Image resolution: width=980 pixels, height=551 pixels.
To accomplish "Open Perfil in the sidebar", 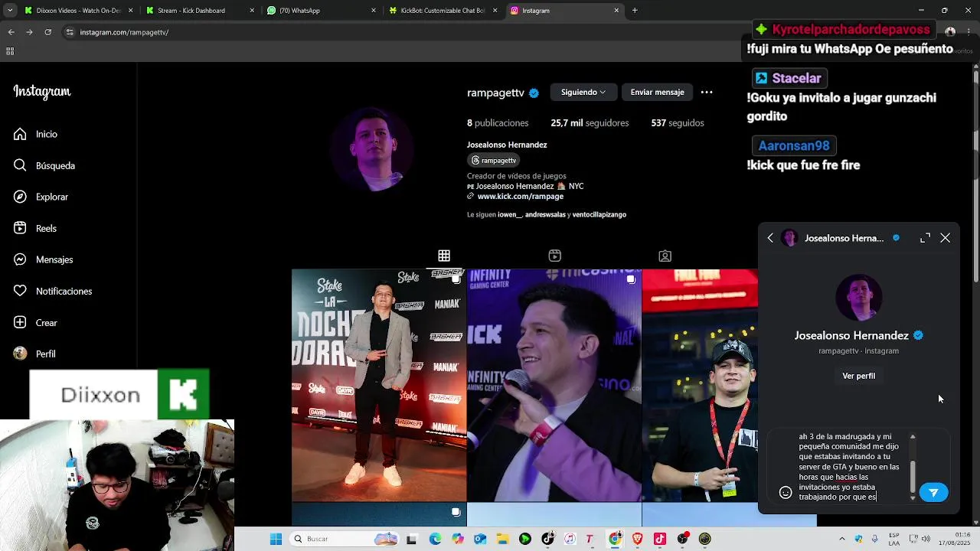I will tap(35, 354).
